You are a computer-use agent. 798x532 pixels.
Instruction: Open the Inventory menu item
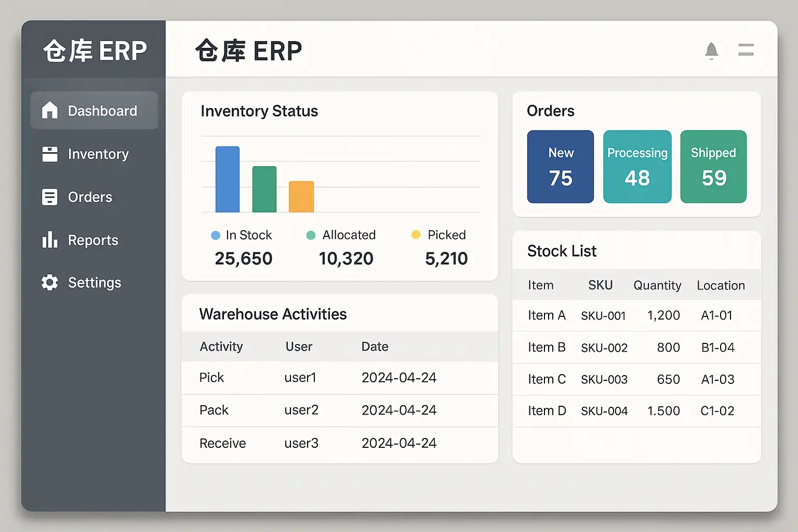pyautogui.click(x=98, y=154)
